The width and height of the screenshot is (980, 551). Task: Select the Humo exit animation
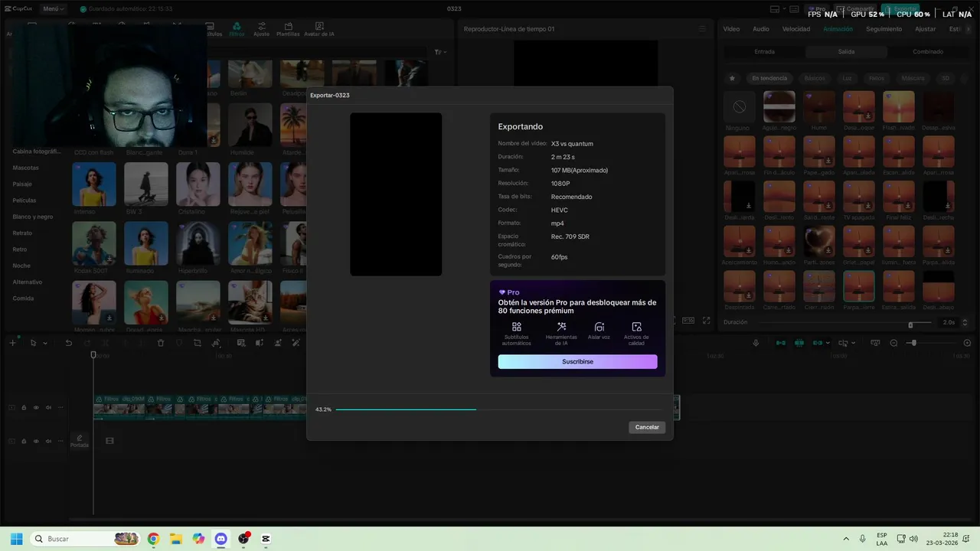click(819, 107)
